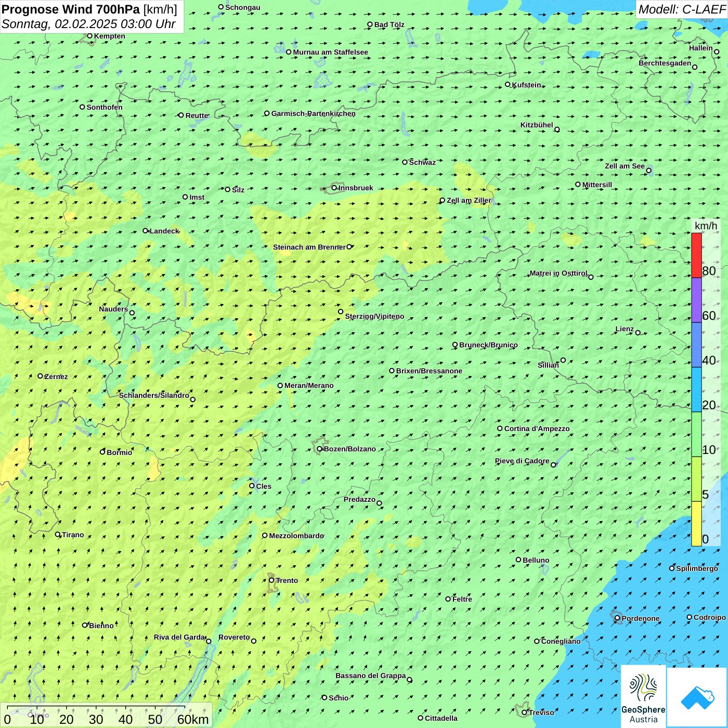Click the Kufstein marker circle
Image resolution: width=728 pixels, height=728 pixels.
508,84
